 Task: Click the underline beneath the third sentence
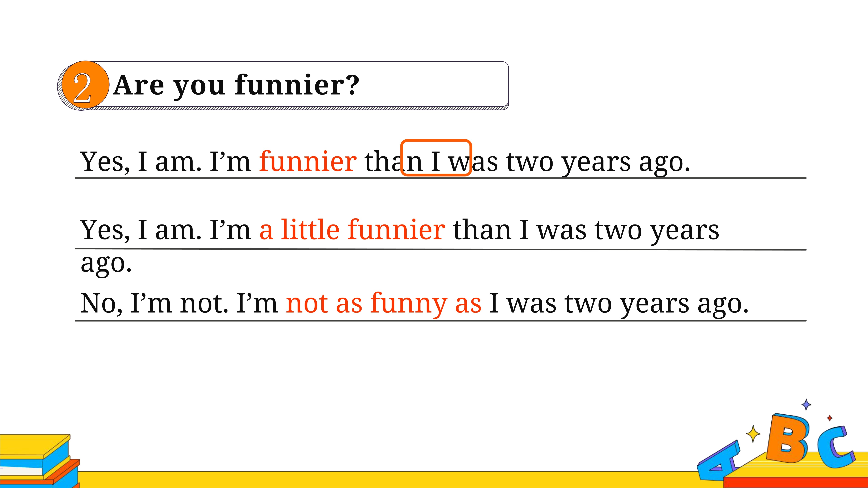click(440, 321)
